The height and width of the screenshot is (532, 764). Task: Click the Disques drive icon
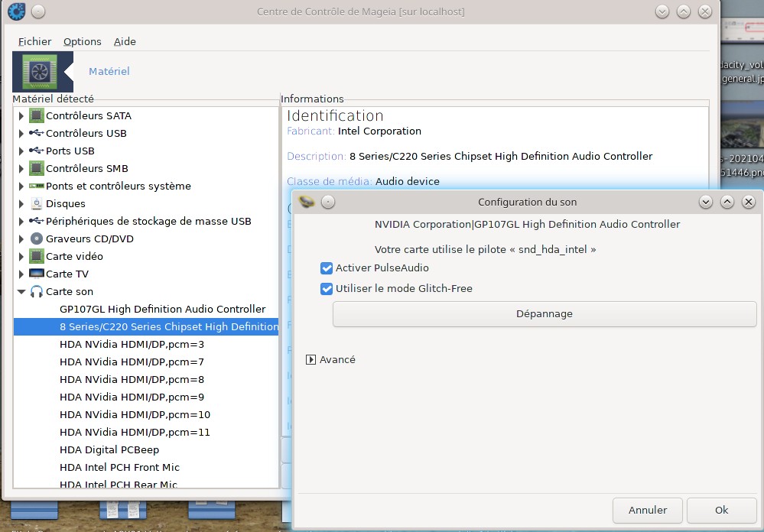coord(37,203)
